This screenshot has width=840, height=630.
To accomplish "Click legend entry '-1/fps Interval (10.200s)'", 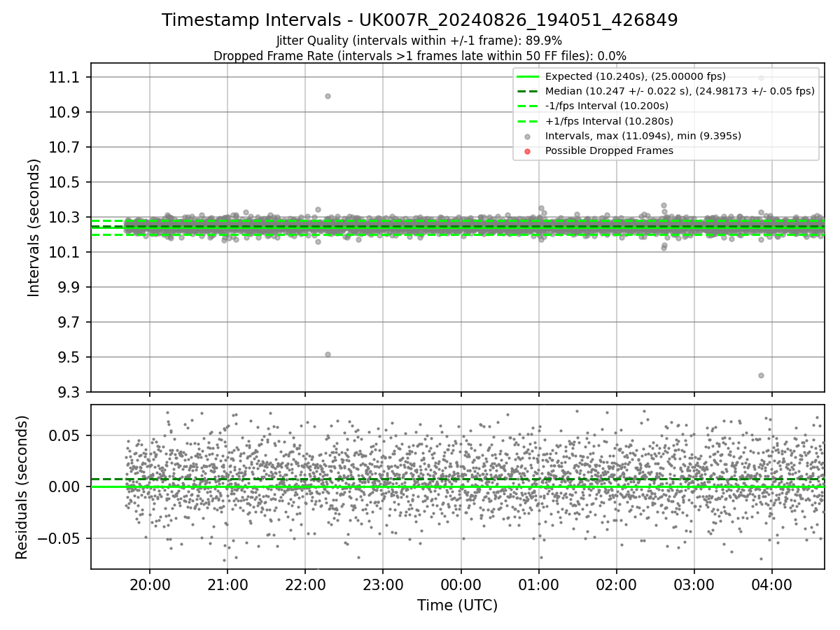I will [606, 106].
